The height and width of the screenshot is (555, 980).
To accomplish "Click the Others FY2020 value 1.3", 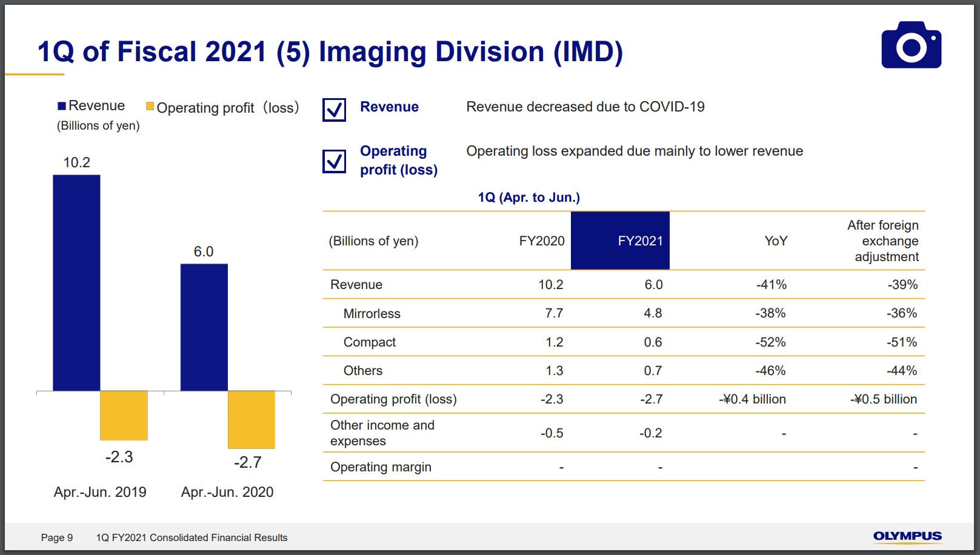I will (554, 371).
